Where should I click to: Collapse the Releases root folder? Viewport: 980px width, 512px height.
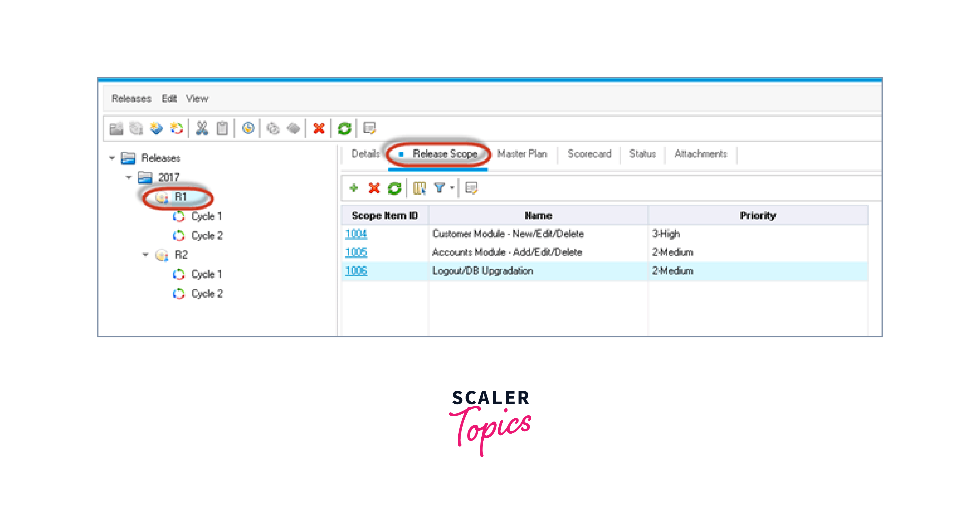(112, 158)
